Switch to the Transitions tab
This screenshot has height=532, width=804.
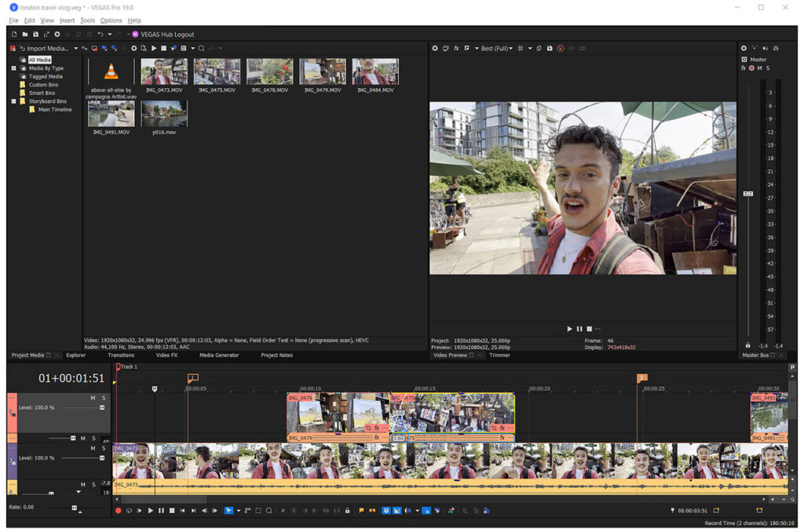[x=121, y=355]
